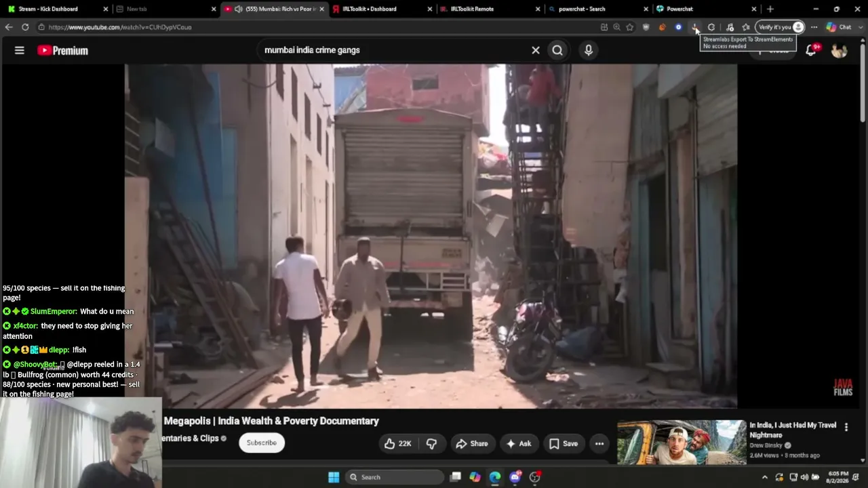The width and height of the screenshot is (868, 488).
Task: Save the video to a playlist
Action: (564, 443)
